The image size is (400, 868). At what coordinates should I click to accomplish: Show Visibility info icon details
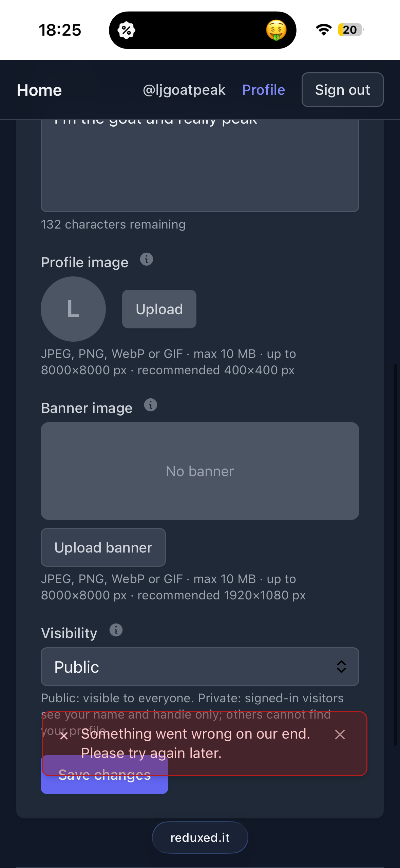[x=116, y=630]
